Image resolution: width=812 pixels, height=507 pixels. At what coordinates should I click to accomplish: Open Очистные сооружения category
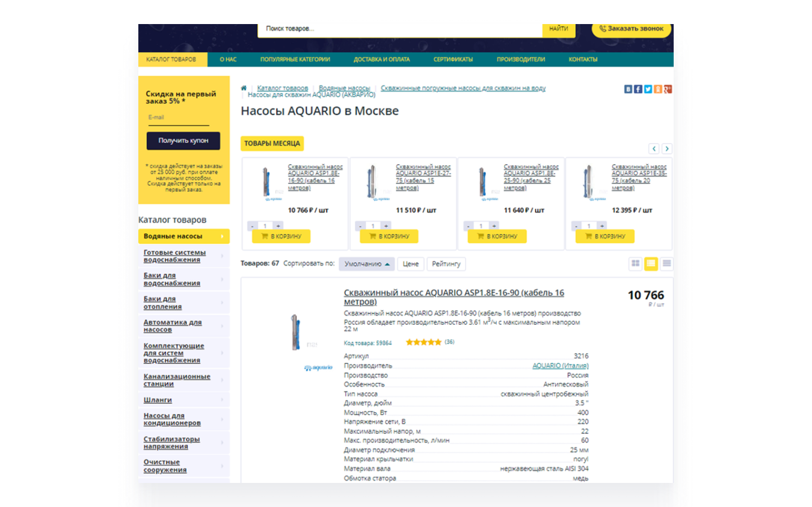coord(184,466)
